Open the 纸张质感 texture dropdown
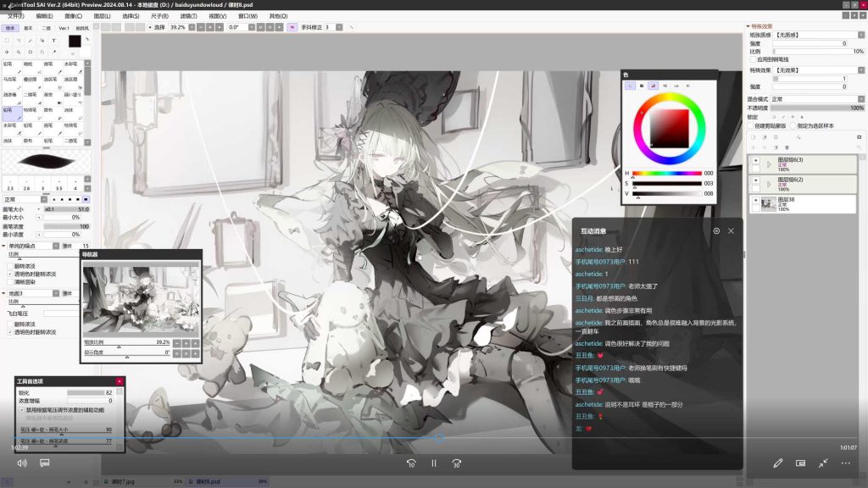Screen dimensions: 868x488 click(x=819, y=35)
